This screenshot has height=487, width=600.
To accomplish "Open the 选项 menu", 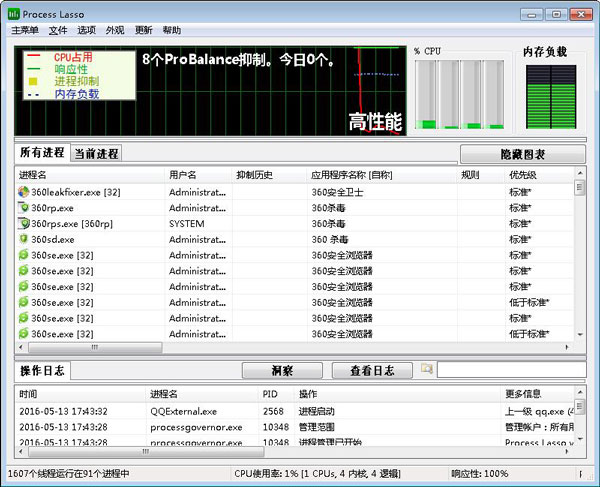I will point(86,31).
